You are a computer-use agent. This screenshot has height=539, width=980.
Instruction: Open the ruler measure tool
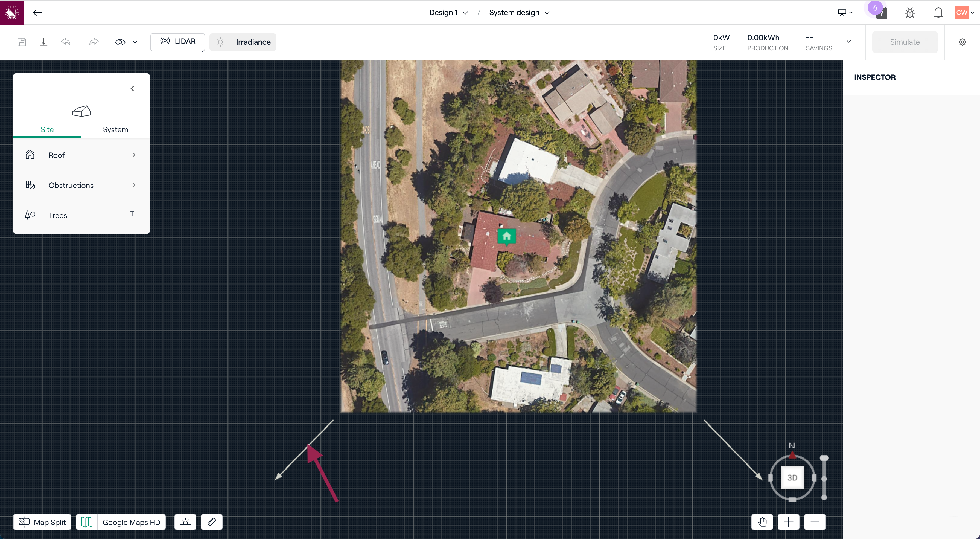point(212,522)
